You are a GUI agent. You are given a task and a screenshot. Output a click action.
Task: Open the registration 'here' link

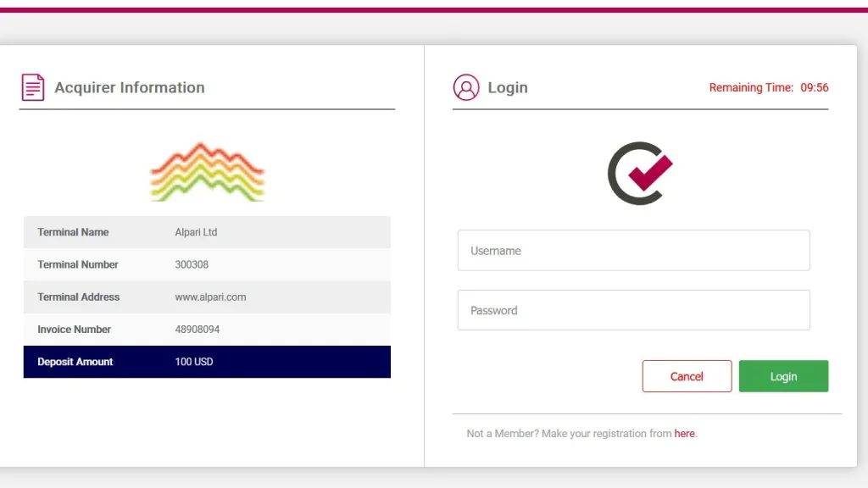684,434
